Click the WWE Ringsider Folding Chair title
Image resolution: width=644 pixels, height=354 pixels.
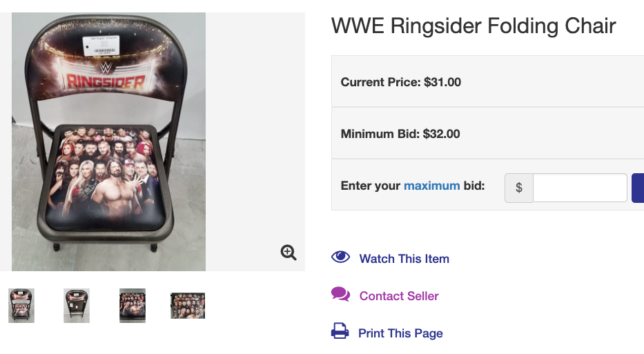click(474, 26)
